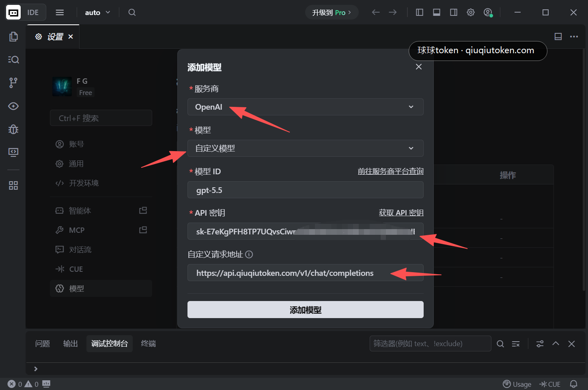Click the panel 筛选器 filter input
588x390 pixels.
coord(430,344)
